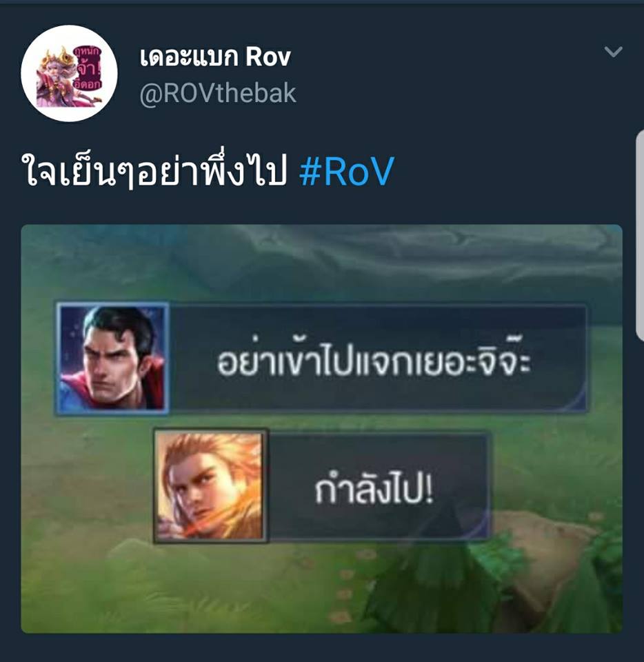Open the เดอะแบก Rov profile avatar
Image resolution: width=644 pixels, height=662 pixels.
tap(69, 74)
